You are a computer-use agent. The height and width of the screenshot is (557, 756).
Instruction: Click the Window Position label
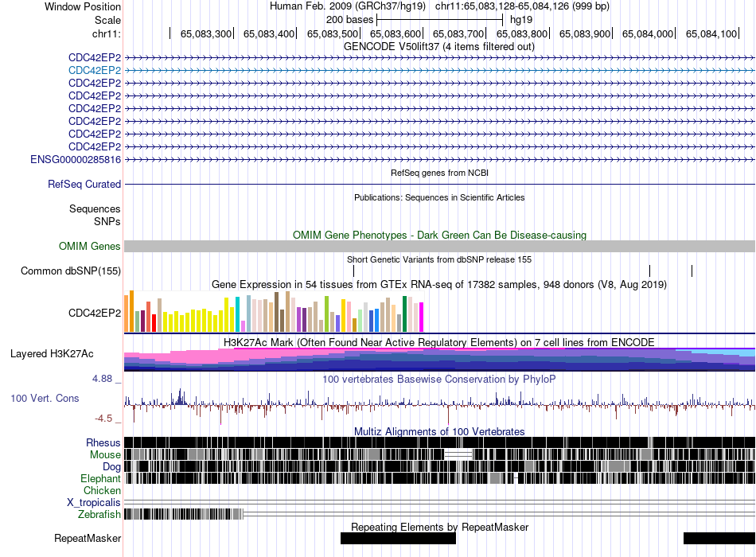(83, 6)
